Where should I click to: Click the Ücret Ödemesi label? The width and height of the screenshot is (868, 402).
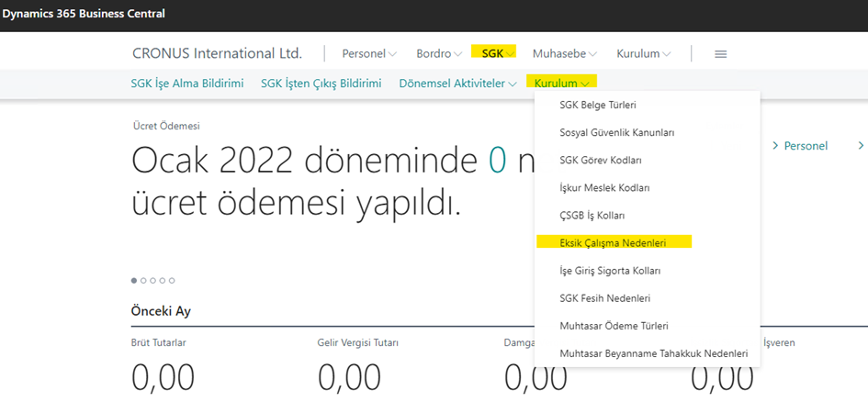166,126
